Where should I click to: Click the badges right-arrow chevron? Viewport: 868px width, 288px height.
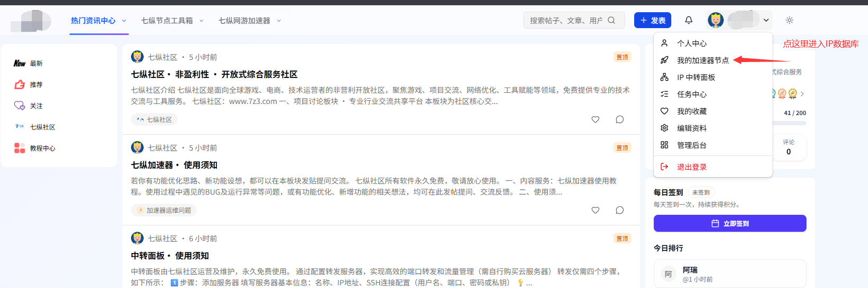tap(802, 94)
